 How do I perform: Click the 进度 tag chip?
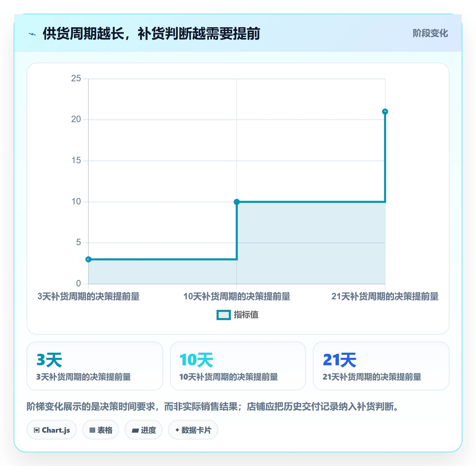(143, 430)
